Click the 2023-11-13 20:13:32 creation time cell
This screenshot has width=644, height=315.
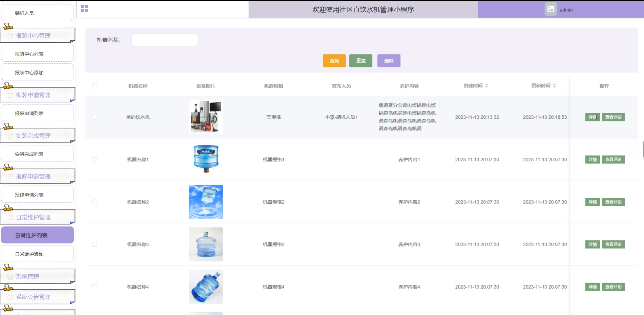tap(477, 117)
